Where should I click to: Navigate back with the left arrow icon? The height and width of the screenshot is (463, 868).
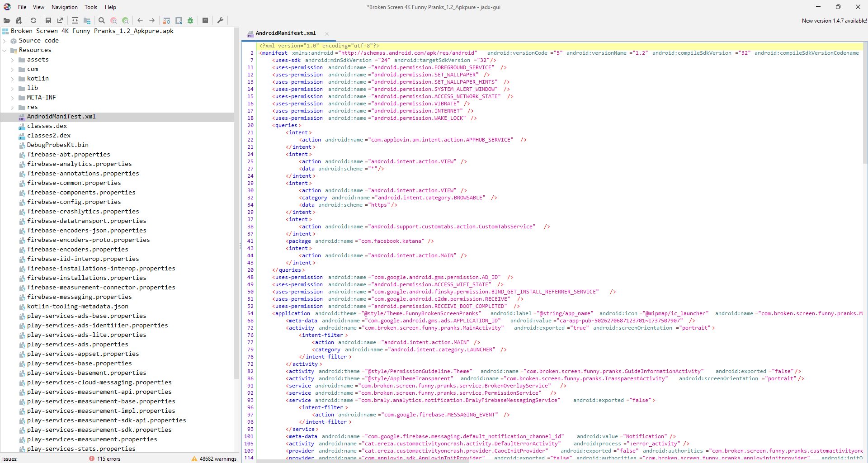pyautogui.click(x=140, y=20)
